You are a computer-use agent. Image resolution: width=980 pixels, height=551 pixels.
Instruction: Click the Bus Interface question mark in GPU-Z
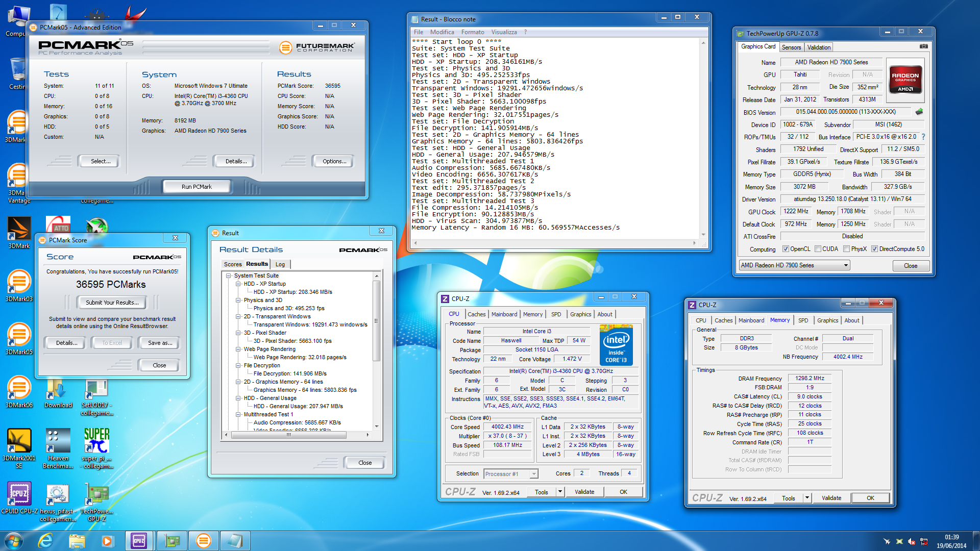pos(923,137)
